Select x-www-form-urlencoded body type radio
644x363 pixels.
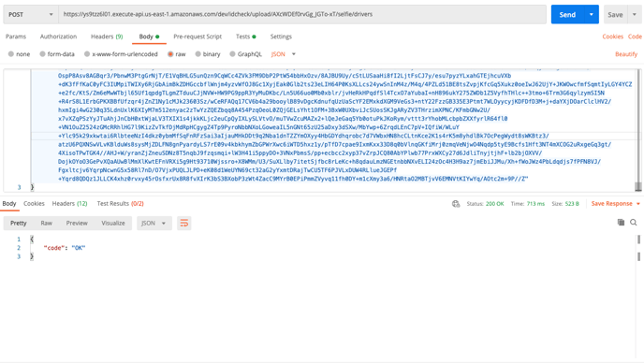[x=87, y=53]
